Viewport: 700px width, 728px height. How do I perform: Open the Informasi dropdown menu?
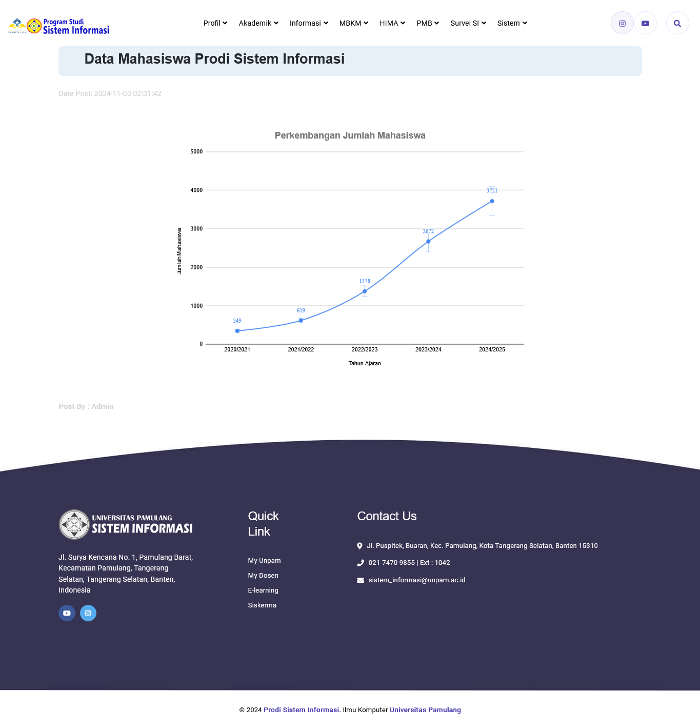click(309, 23)
